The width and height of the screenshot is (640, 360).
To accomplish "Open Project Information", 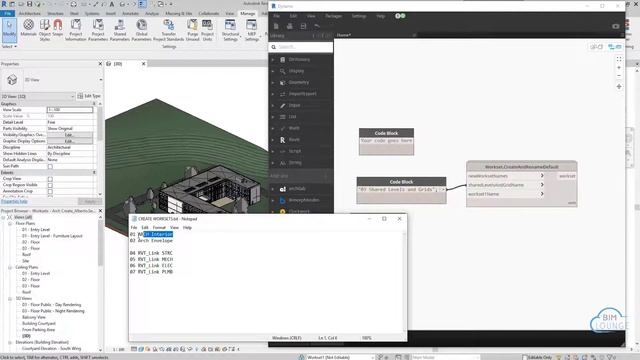I will pyautogui.click(x=76, y=29).
